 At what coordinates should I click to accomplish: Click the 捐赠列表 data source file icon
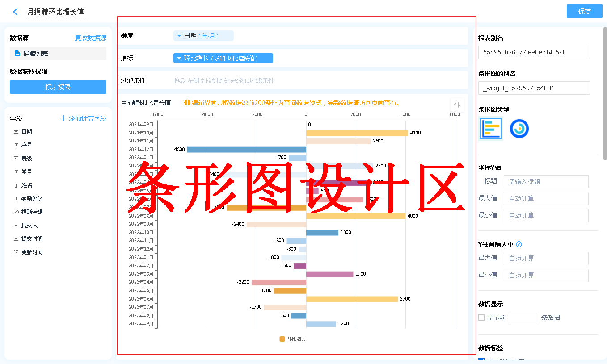(x=17, y=54)
